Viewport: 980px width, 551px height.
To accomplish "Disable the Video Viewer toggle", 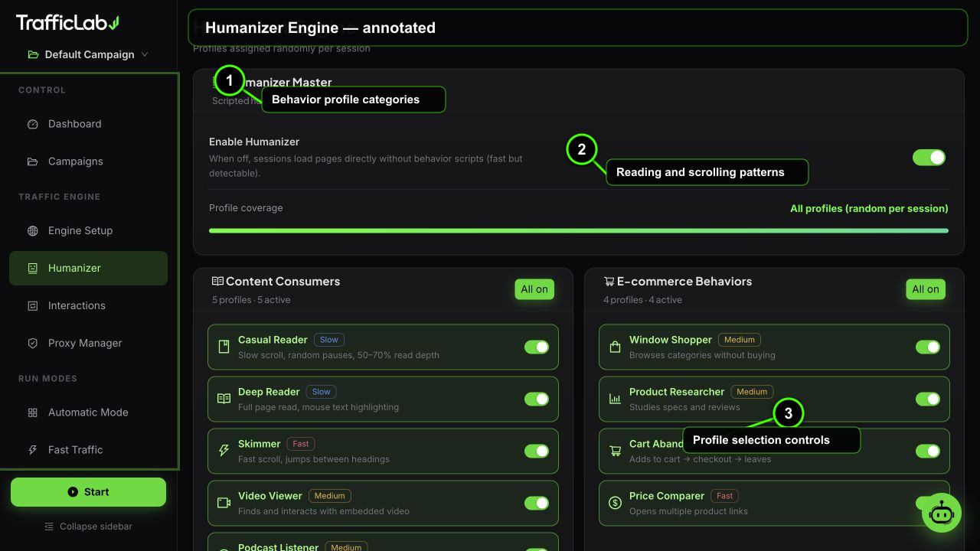I will [x=537, y=503].
